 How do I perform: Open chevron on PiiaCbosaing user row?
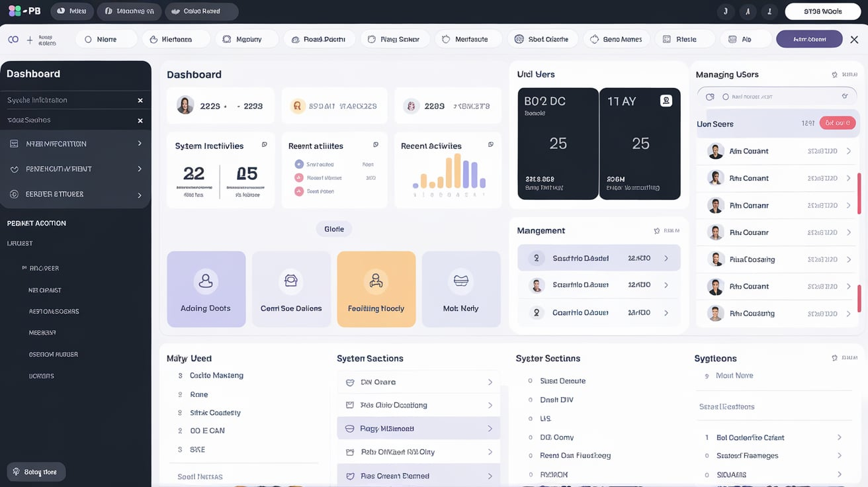click(849, 259)
